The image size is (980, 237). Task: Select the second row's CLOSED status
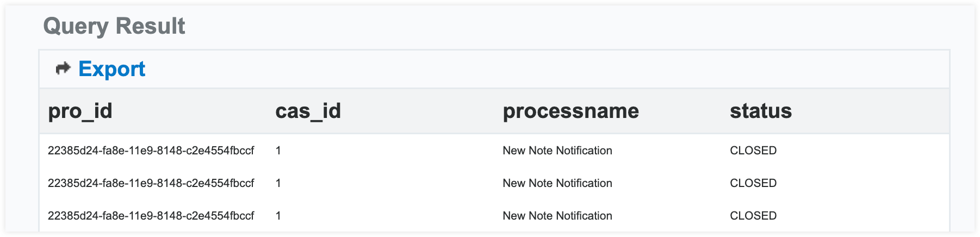click(753, 183)
